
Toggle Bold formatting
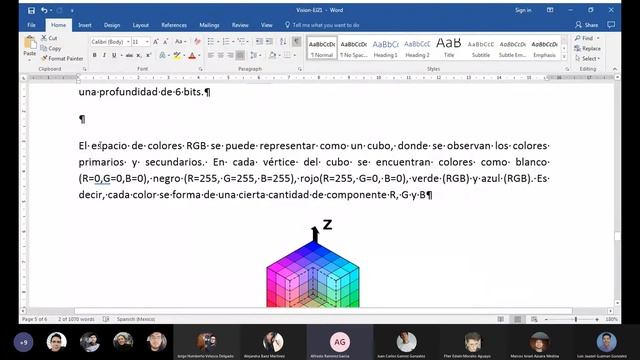point(95,55)
